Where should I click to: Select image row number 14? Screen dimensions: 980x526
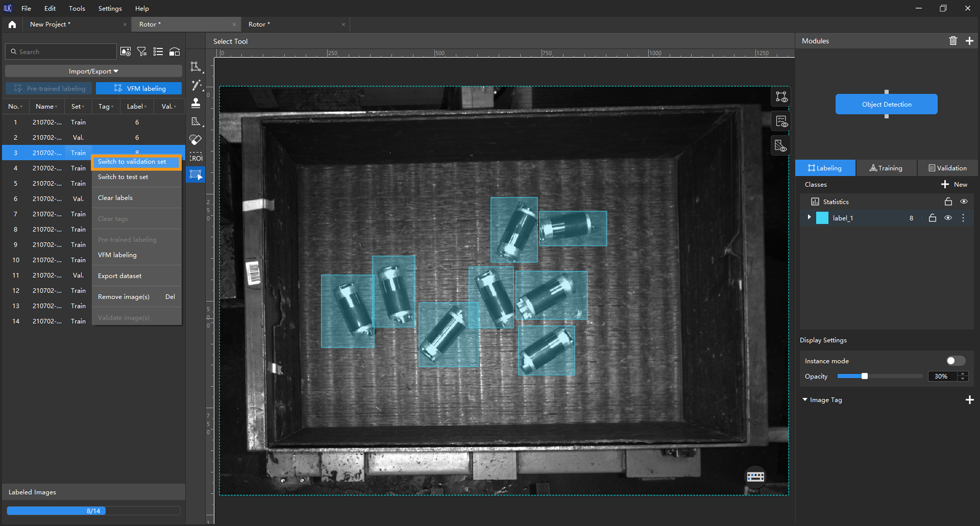tap(47, 321)
